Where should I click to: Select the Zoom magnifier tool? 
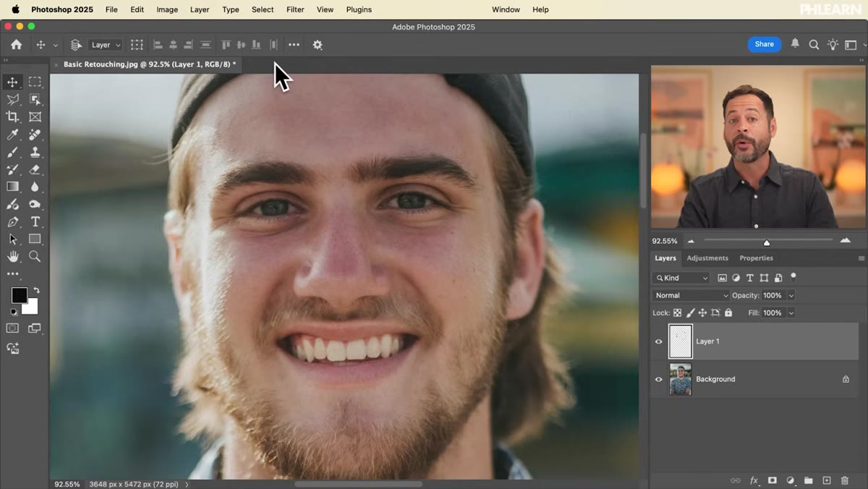pos(35,256)
